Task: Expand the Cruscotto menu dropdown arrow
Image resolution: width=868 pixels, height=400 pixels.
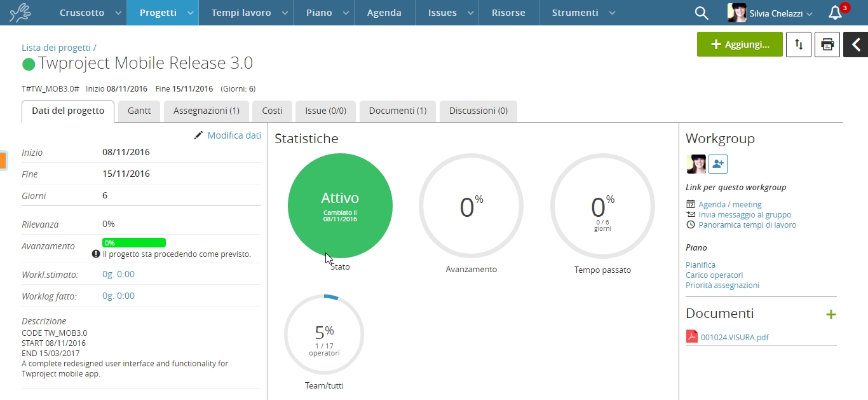Action: pos(118,13)
